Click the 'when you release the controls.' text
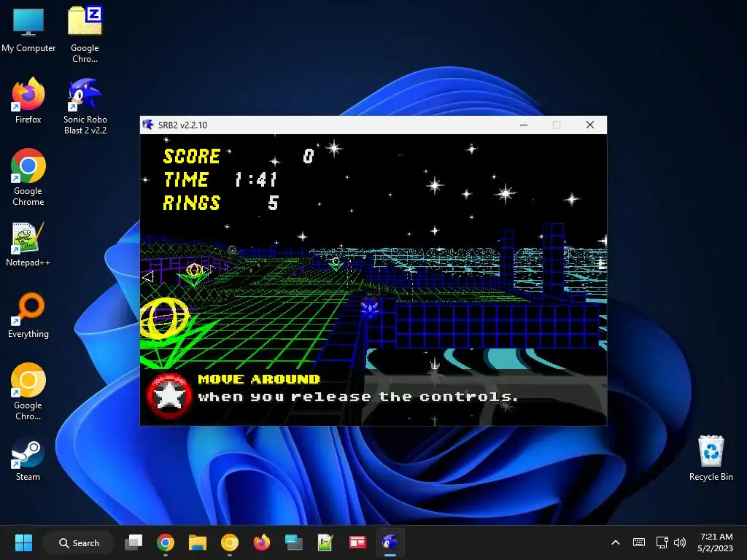Screen dimensions: 747x560 tap(357, 397)
